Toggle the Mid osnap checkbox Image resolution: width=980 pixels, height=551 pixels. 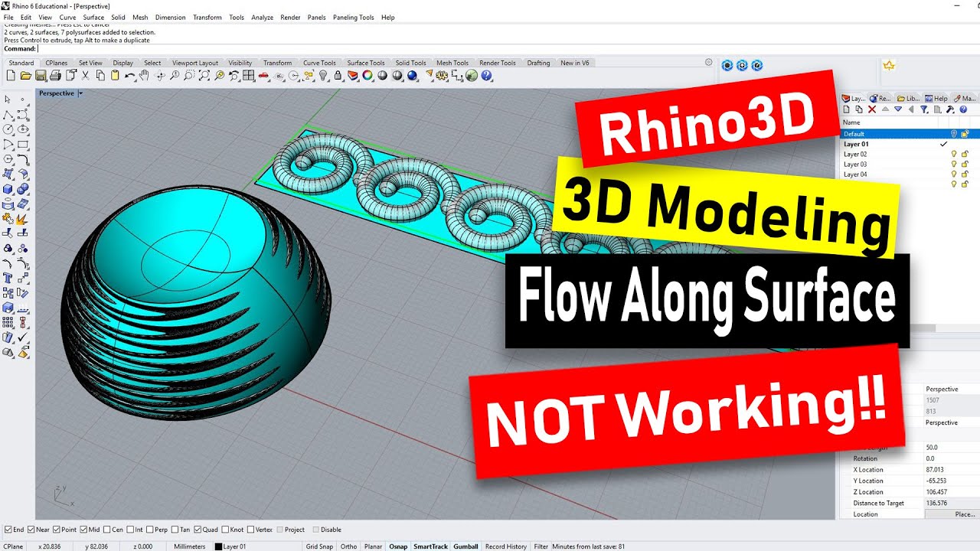(83, 530)
